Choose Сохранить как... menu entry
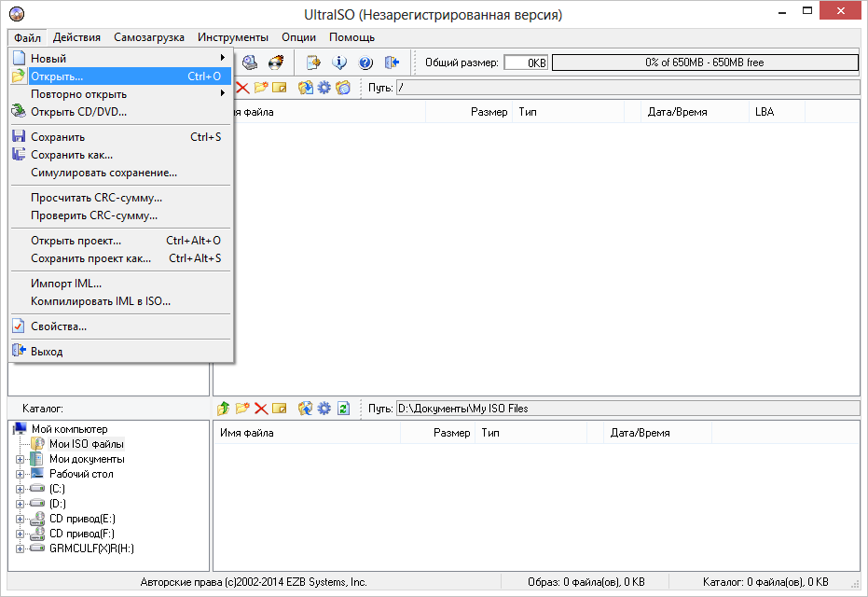 tap(120, 155)
